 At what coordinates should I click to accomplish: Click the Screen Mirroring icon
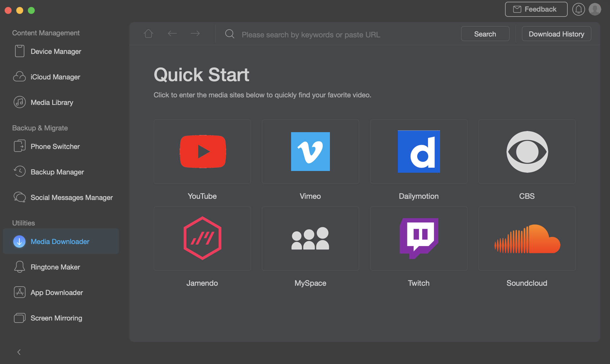(19, 318)
